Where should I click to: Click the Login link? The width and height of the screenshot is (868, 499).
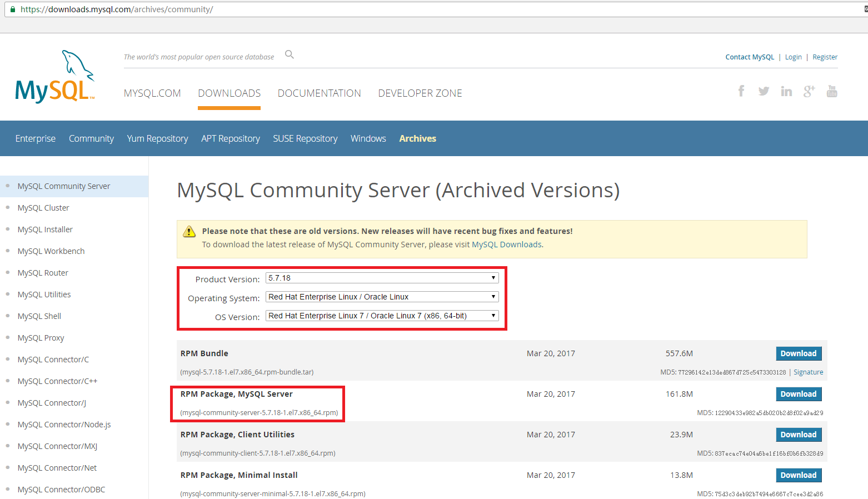coord(794,57)
